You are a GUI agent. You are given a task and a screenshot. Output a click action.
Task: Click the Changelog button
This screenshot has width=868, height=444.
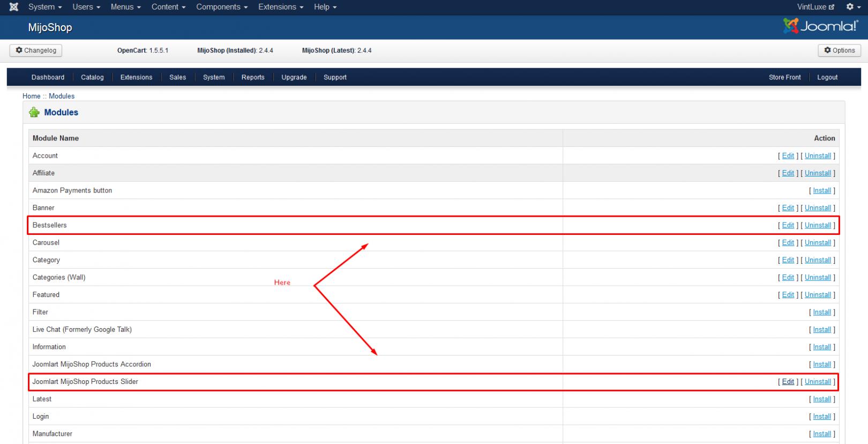click(36, 50)
